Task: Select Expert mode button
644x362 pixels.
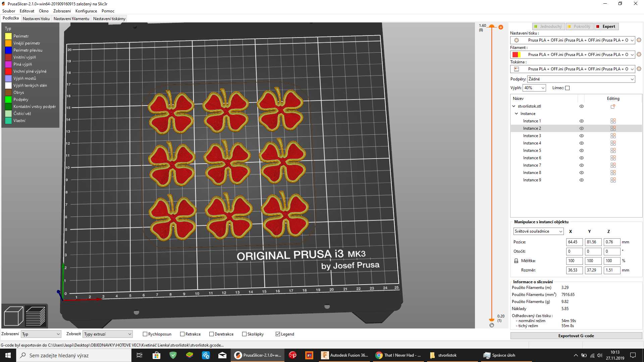Action: point(606,26)
